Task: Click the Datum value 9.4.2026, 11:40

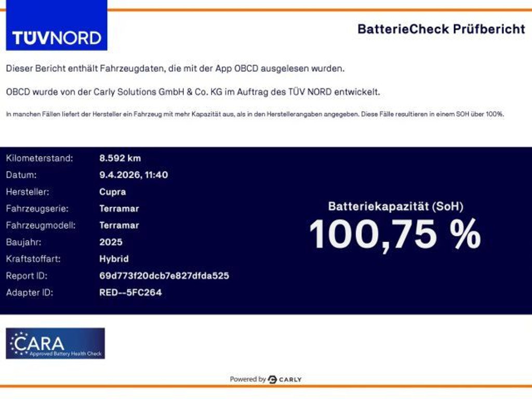Action: [134, 175]
